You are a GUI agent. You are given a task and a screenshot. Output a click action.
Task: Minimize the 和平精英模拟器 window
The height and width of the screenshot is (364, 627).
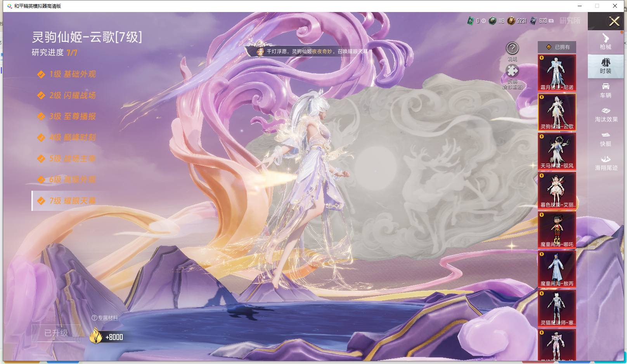[x=580, y=6]
